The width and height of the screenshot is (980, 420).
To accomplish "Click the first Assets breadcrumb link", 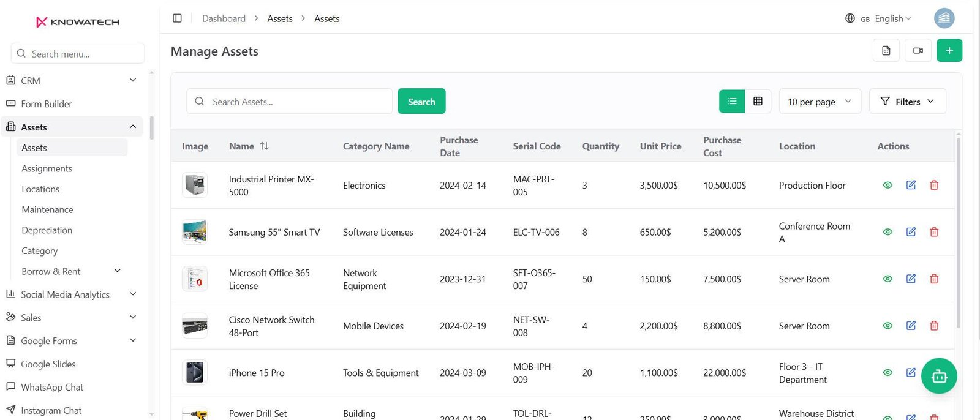I will click(x=280, y=18).
